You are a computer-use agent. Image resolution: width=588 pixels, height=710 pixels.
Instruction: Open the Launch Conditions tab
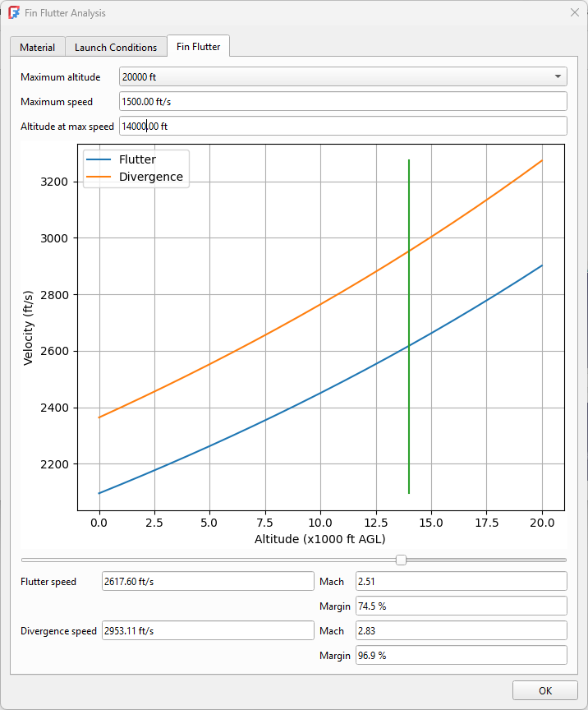(x=116, y=48)
